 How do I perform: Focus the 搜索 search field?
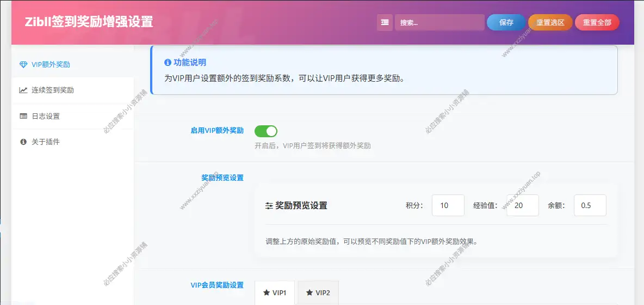click(x=439, y=22)
